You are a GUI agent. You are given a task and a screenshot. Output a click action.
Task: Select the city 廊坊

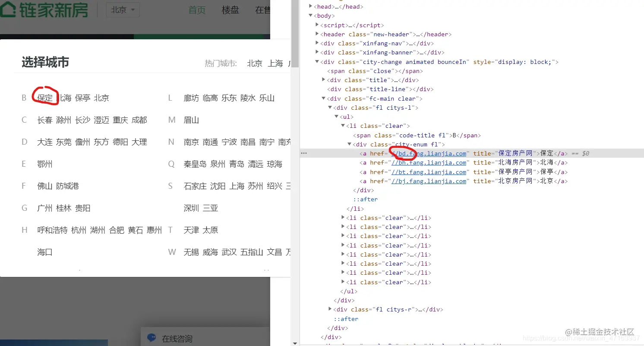[x=191, y=98]
